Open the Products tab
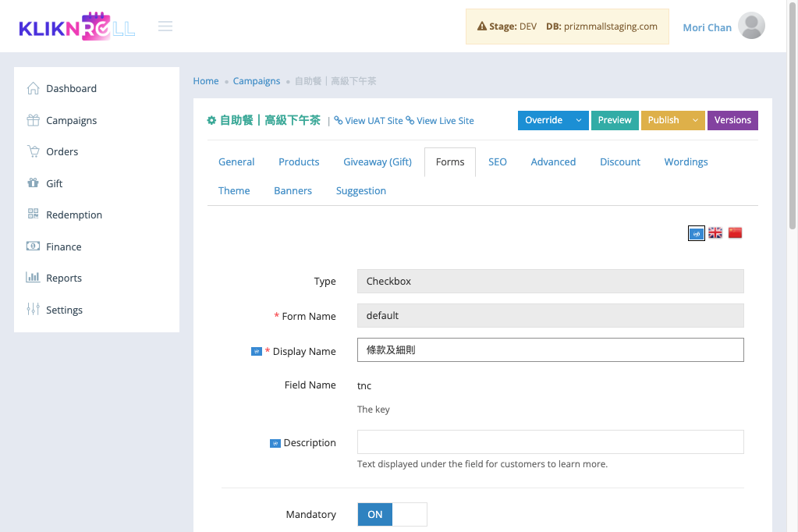The width and height of the screenshot is (798, 532). [x=299, y=162]
